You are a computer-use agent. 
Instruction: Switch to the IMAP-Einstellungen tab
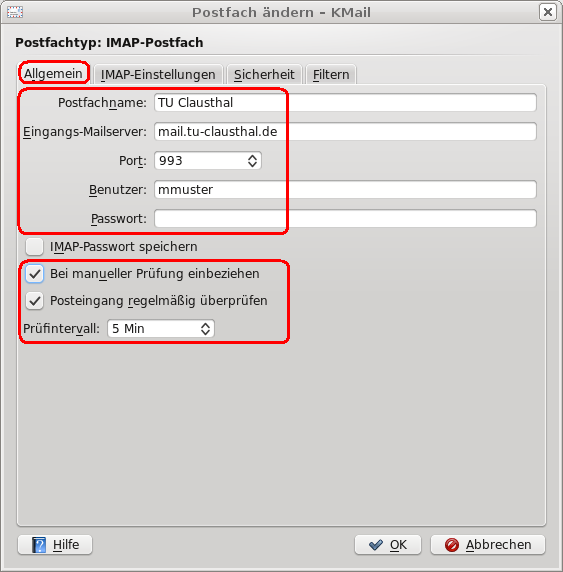coord(158,74)
